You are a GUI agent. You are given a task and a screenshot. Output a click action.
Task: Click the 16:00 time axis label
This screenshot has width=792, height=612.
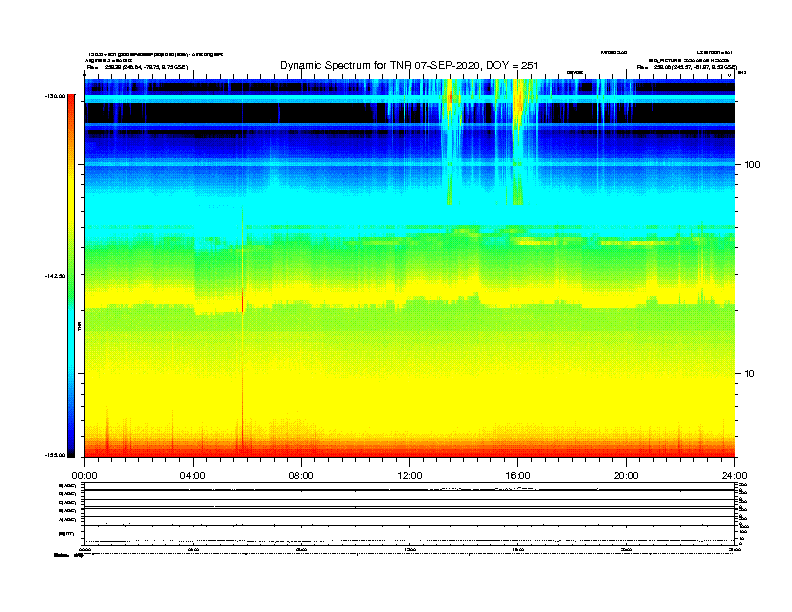(518, 476)
